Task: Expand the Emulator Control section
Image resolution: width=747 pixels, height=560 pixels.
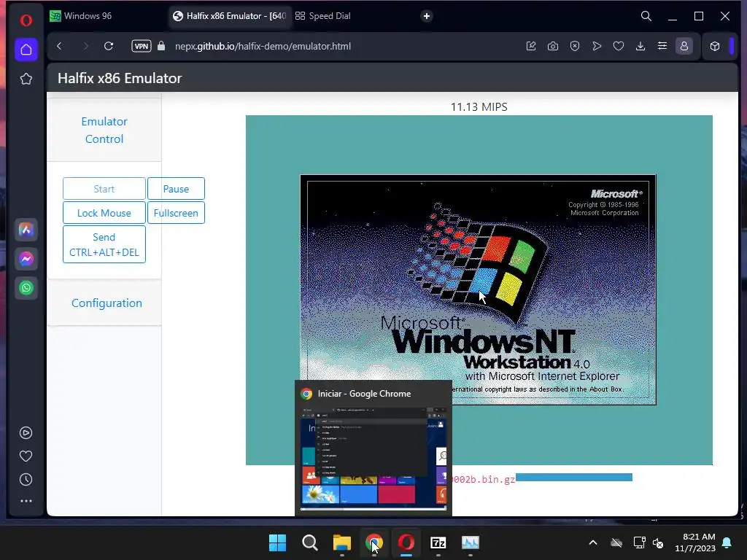Action: [104, 130]
